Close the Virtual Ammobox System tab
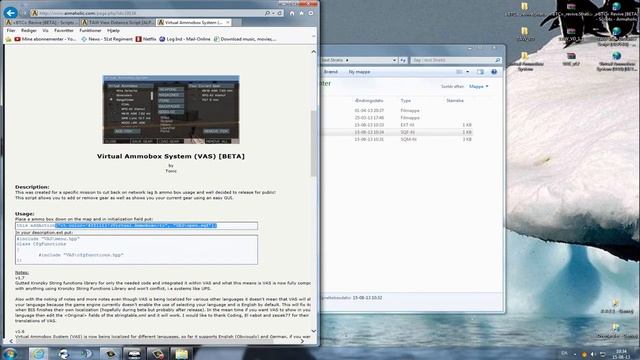 (228, 22)
